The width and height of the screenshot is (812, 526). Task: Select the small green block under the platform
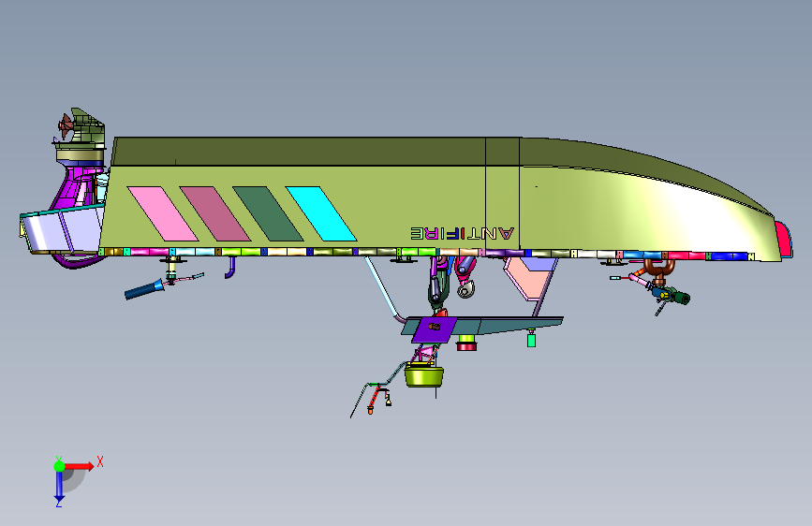(531, 340)
